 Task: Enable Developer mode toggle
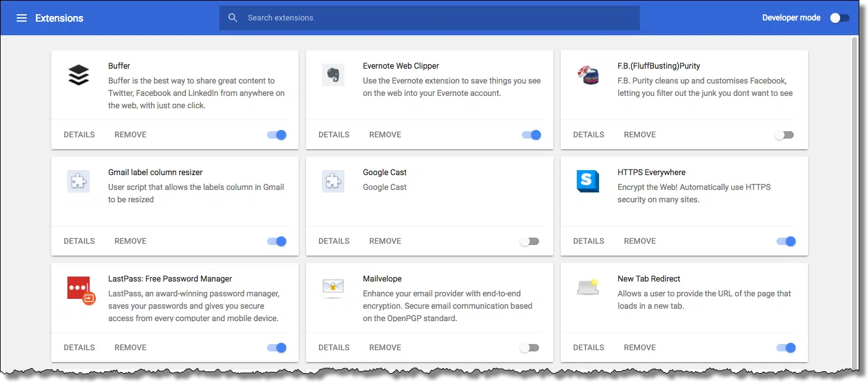click(x=840, y=18)
